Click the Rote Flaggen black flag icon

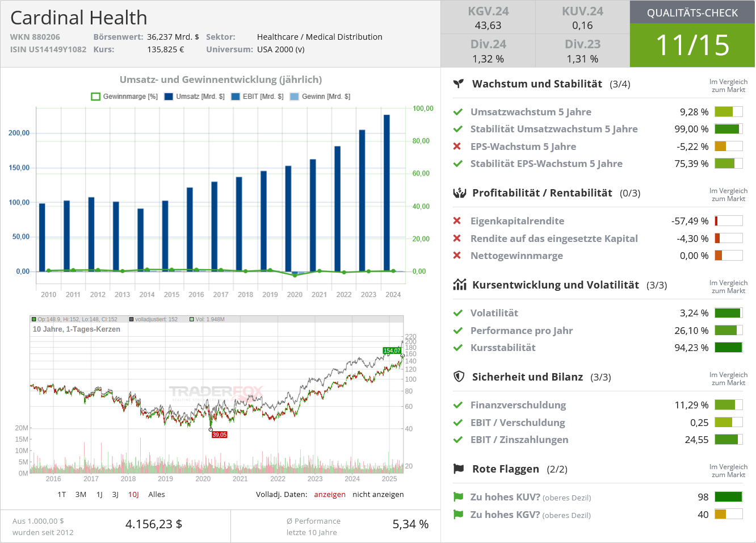tap(459, 469)
